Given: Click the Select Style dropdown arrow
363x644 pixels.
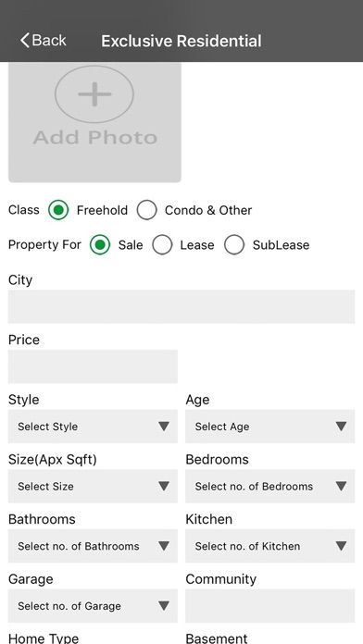Looking at the screenshot, I should pos(164,427).
